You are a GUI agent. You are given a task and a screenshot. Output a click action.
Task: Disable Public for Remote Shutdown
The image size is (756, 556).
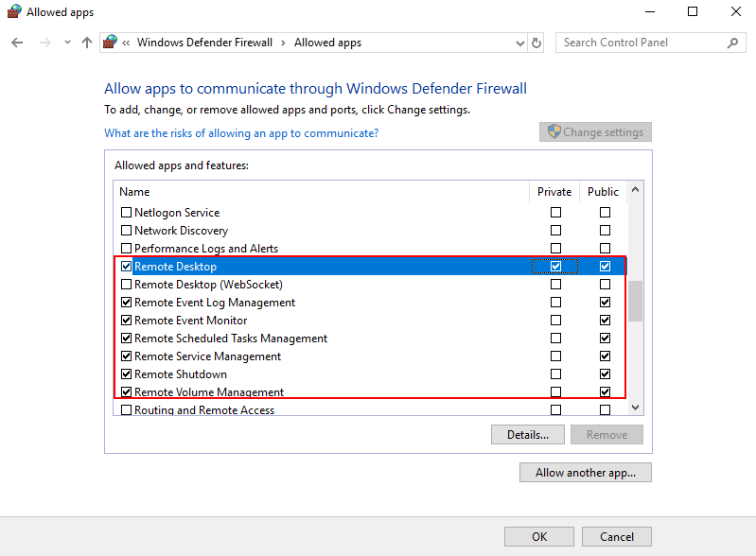pyautogui.click(x=606, y=374)
